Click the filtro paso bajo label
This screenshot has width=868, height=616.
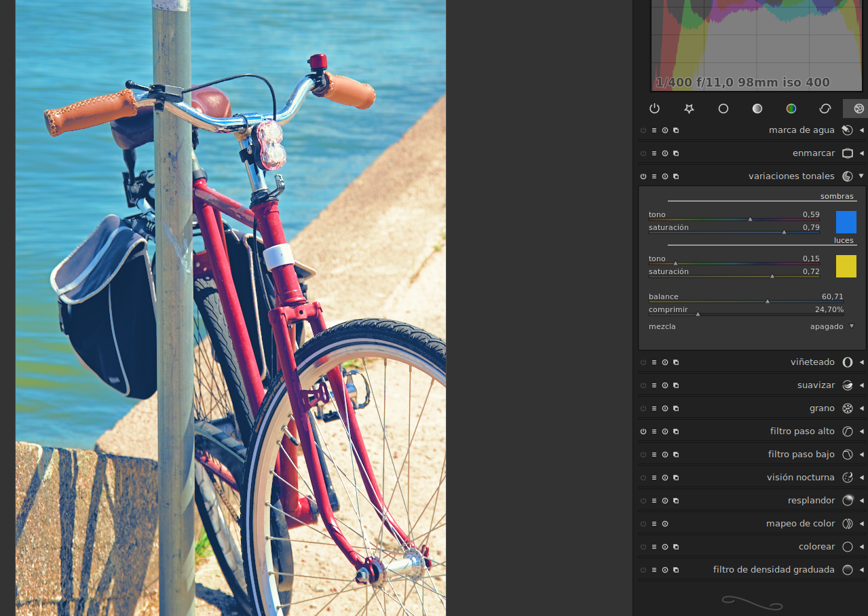tap(801, 455)
